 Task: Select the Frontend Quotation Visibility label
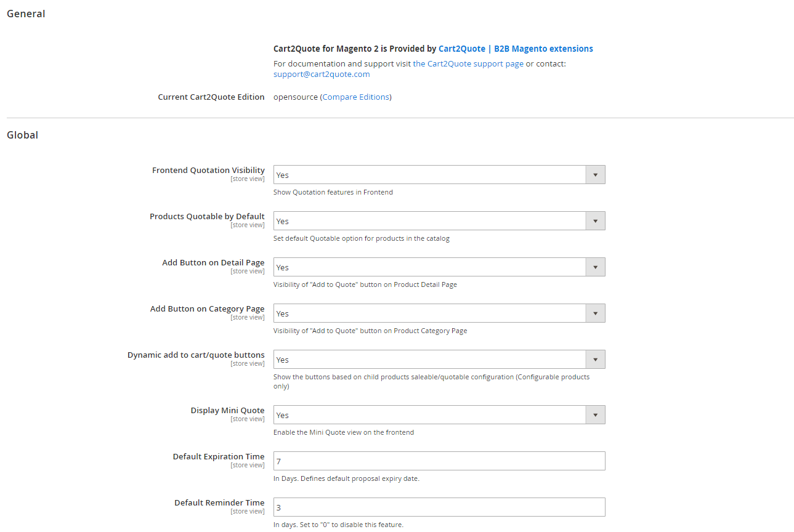click(208, 171)
